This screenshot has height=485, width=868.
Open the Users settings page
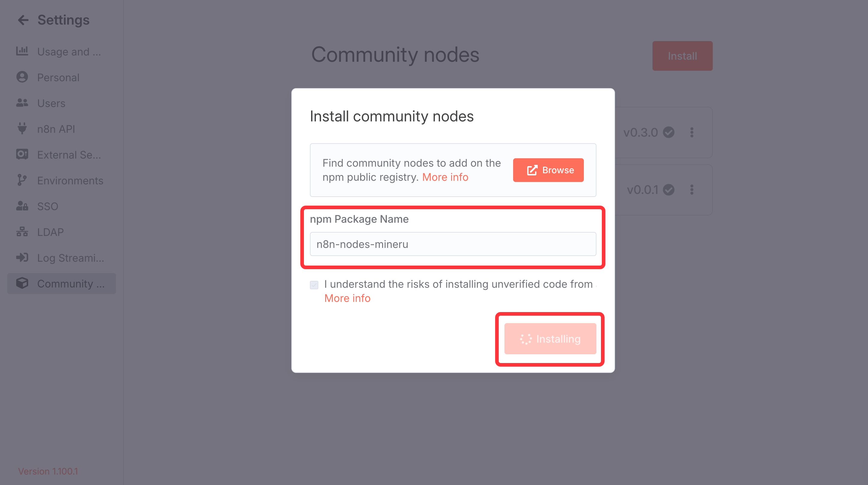51,103
